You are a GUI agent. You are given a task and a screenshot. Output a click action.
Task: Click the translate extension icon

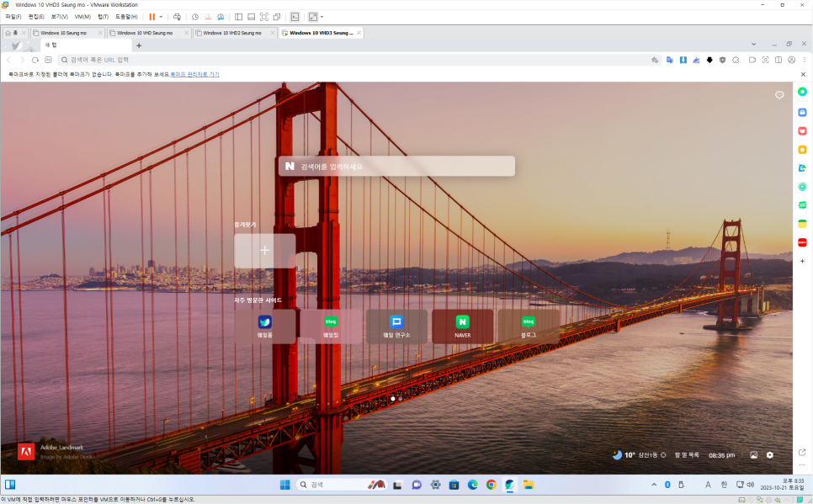pos(670,60)
